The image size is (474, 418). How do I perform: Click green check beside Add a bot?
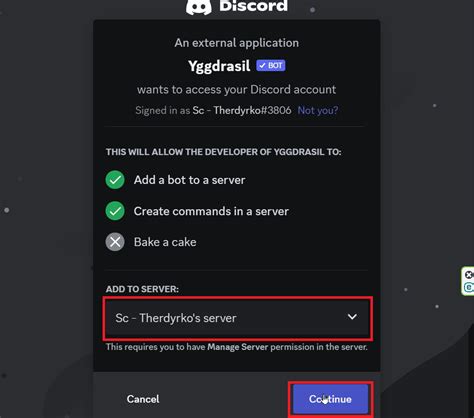[x=115, y=180]
